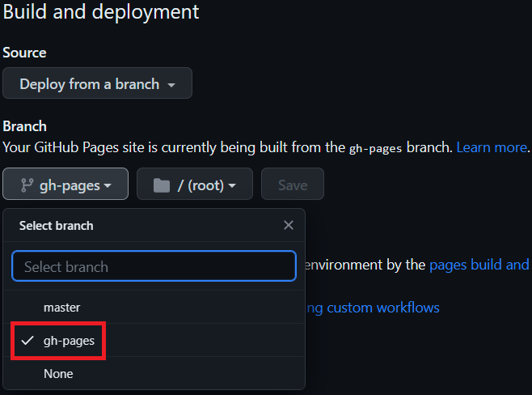Click the git branch icon on gh-pages button

(27, 185)
